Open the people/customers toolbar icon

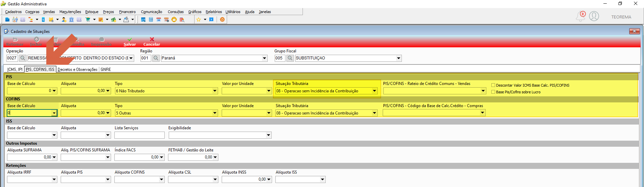(15, 19)
